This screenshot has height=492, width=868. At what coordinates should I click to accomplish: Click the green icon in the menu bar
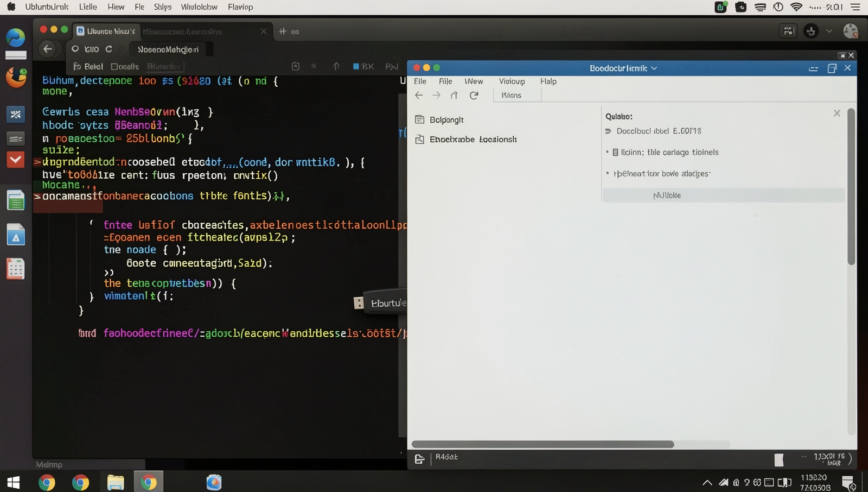721,7
